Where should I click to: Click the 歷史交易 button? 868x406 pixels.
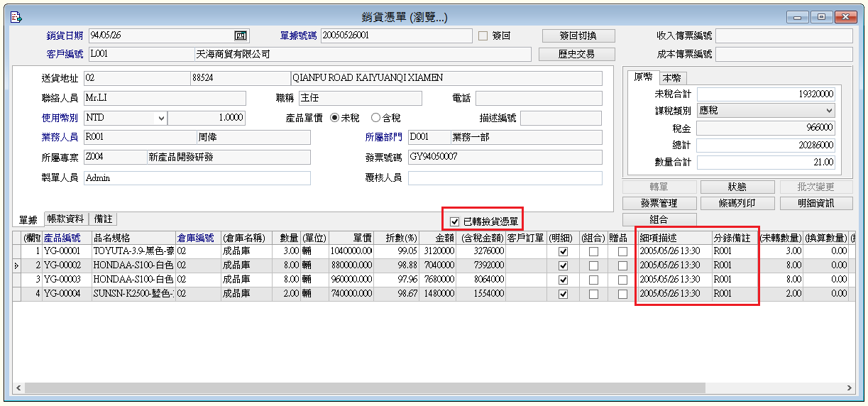[x=576, y=54]
